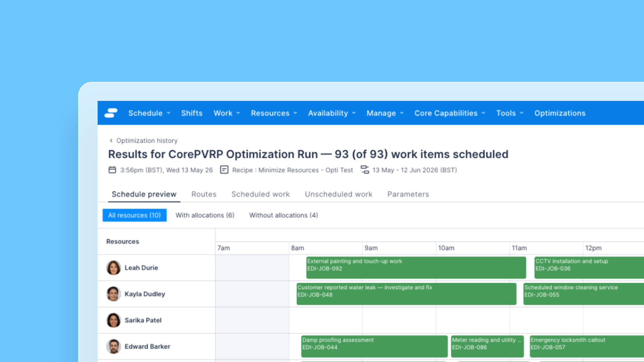Viewport: 644px width, 362px height.
Task: Switch to the Schedule preview tab
Action: click(144, 194)
